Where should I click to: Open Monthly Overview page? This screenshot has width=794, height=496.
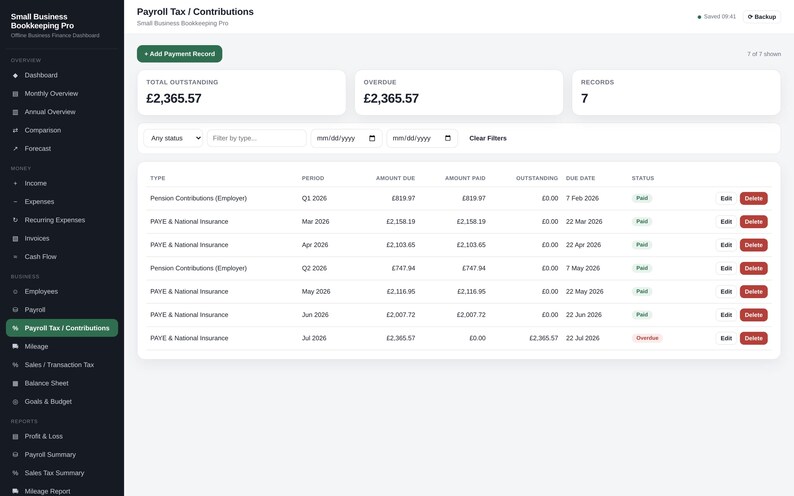[x=62, y=94]
